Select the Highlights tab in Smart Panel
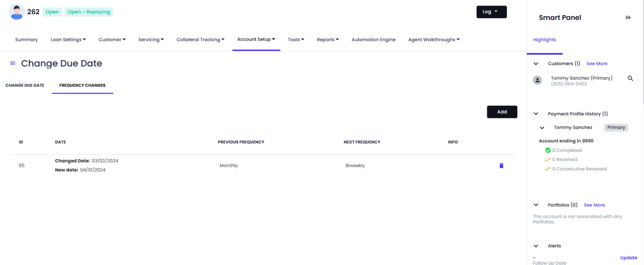The height and width of the screenshot is (265, 644). pos(544,40)
